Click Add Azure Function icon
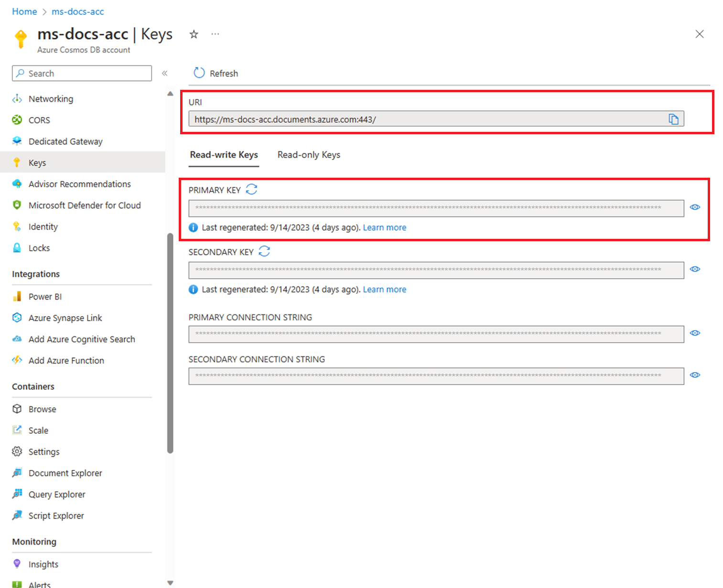This screenshot has width=723, height=588. [17, 360]
